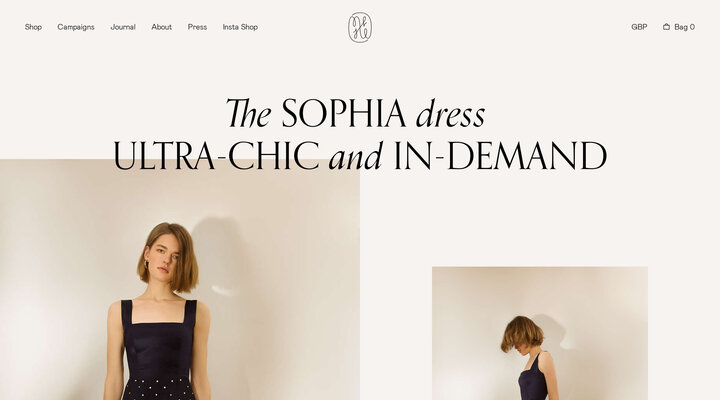This screenshot has width=720, height=400.
Task: Open the Shop menu
Action: point(33,27)
